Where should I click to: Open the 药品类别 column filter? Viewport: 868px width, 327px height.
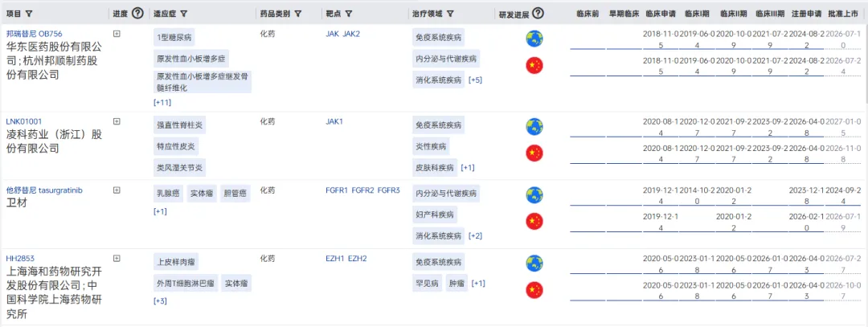298,14
